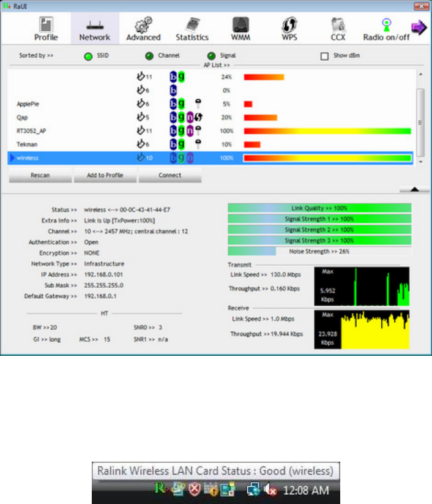The width and height of the screenshot is (432, 504).
Task: Click the Transmit throughput graph
Action: click(362, 286)
